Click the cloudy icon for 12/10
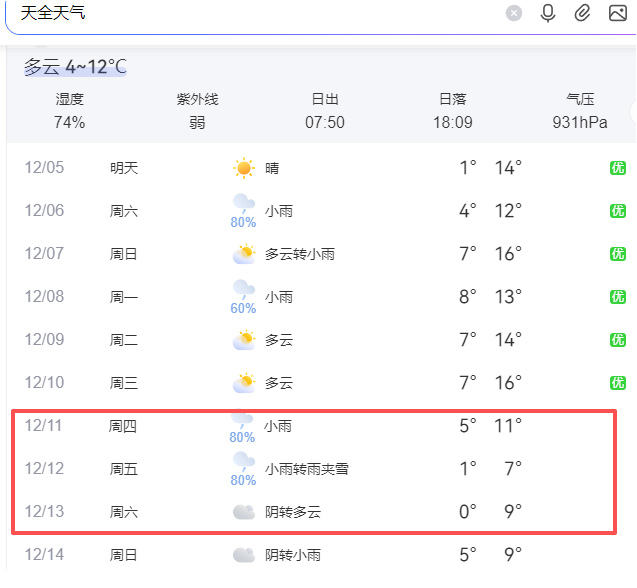Viewport: 637px width, 588px height. (244, 383)
